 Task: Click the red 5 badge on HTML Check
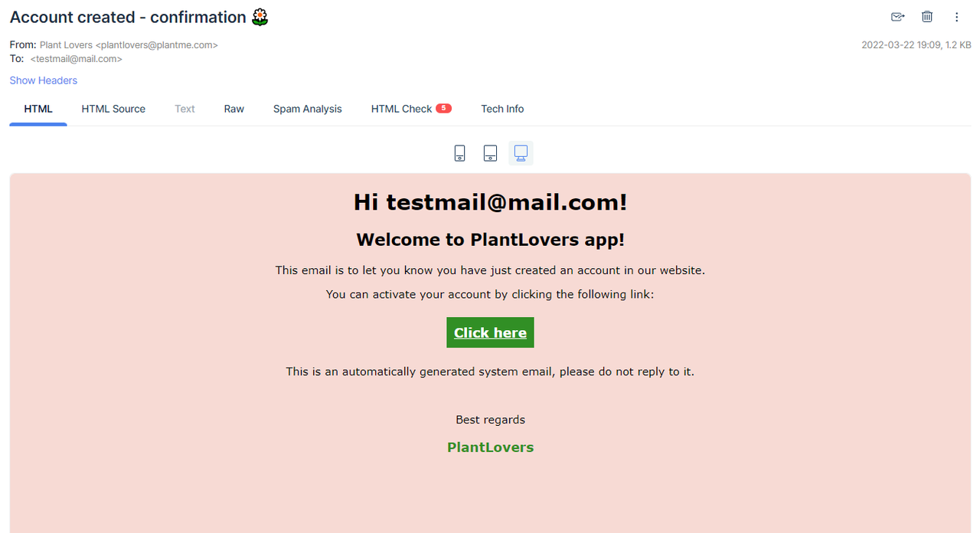pyautogui.click(x=443, y=108)
